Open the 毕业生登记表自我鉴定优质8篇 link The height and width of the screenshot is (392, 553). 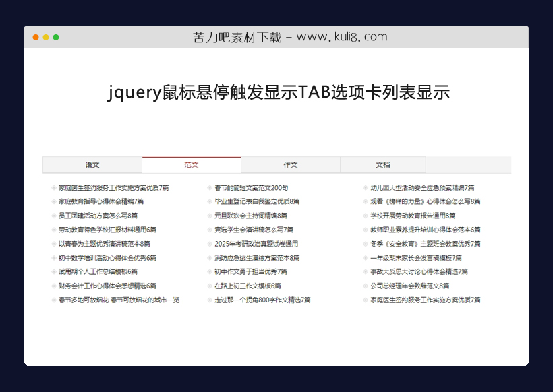(259, 201)
